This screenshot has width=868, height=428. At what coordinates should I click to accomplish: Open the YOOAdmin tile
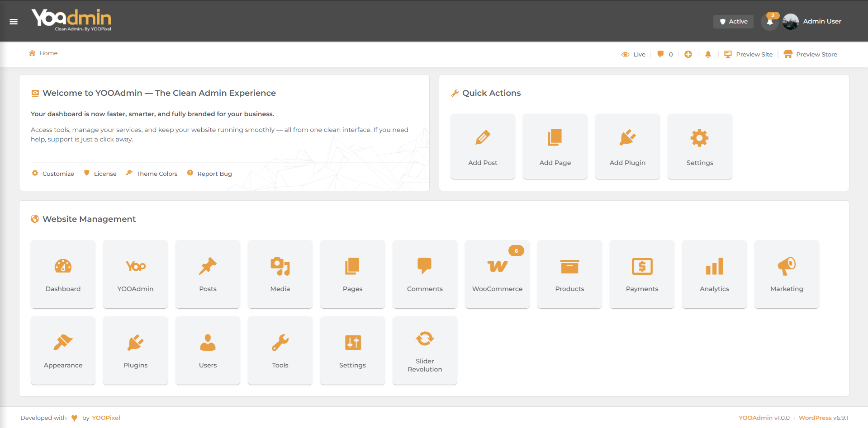click(x=135, y=274)
